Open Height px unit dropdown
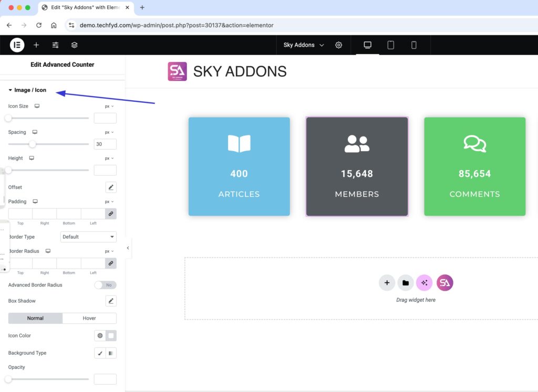Screen dimensions: 538x392 (x=109, y=158)
